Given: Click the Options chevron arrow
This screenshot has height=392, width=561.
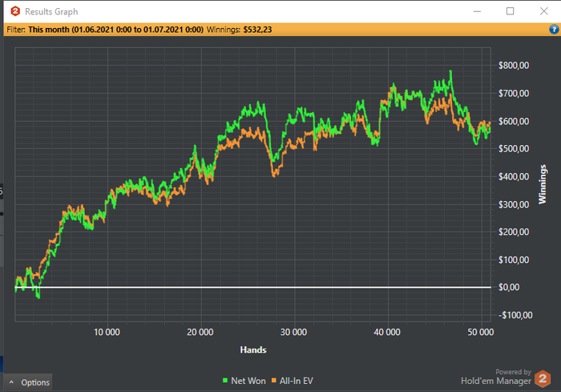Looking at the screenshot, I should (x=11, y=382).
